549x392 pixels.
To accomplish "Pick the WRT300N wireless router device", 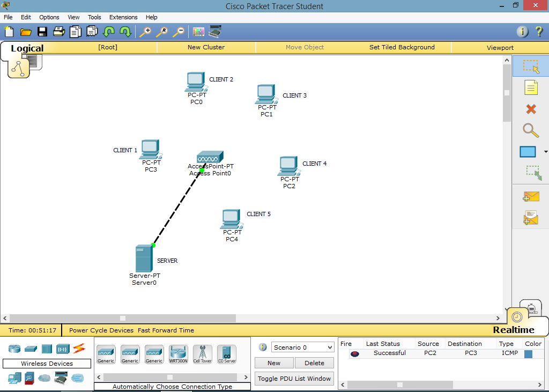I will pos(178,354).
